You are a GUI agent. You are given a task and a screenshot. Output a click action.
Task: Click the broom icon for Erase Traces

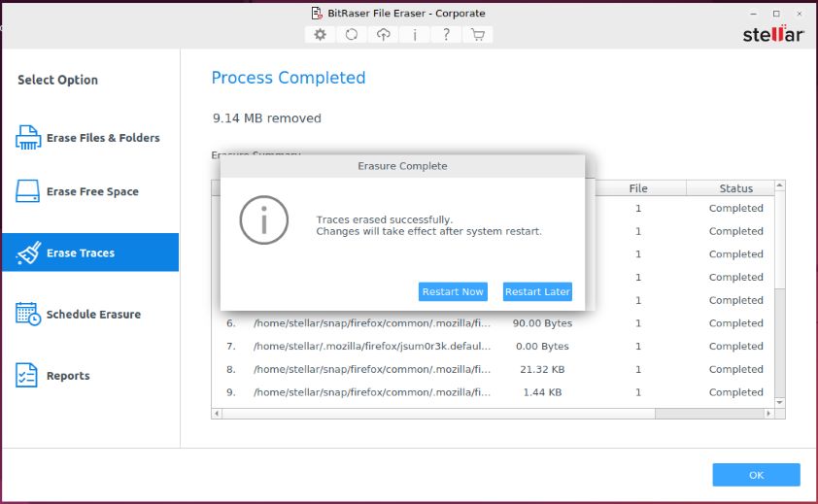pos(29,253)
